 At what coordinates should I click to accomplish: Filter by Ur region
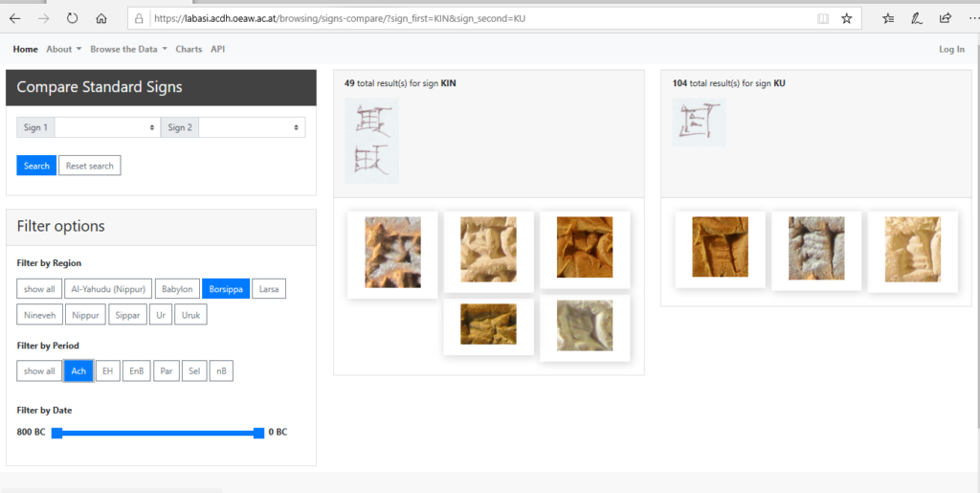pyautogui.click(x=161, y=315)
